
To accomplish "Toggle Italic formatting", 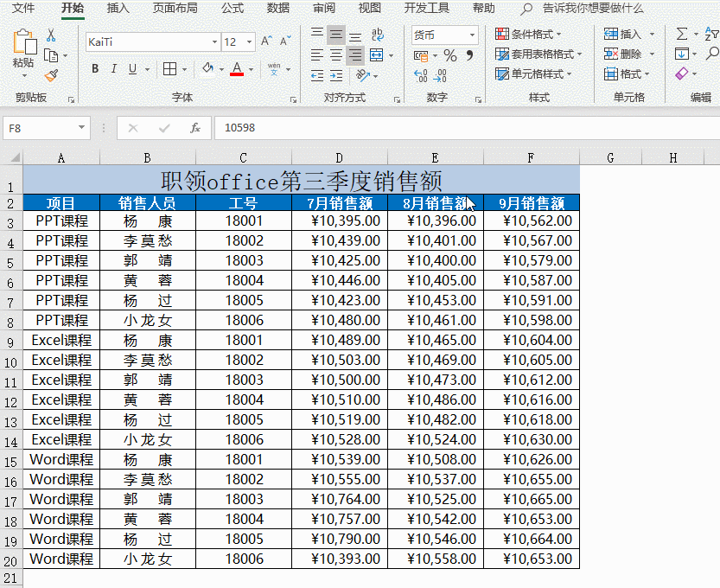I will [114, 69].
